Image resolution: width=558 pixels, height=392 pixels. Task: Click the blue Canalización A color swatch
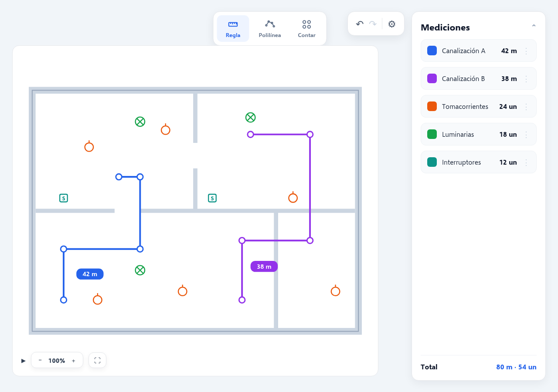point(432,51)
